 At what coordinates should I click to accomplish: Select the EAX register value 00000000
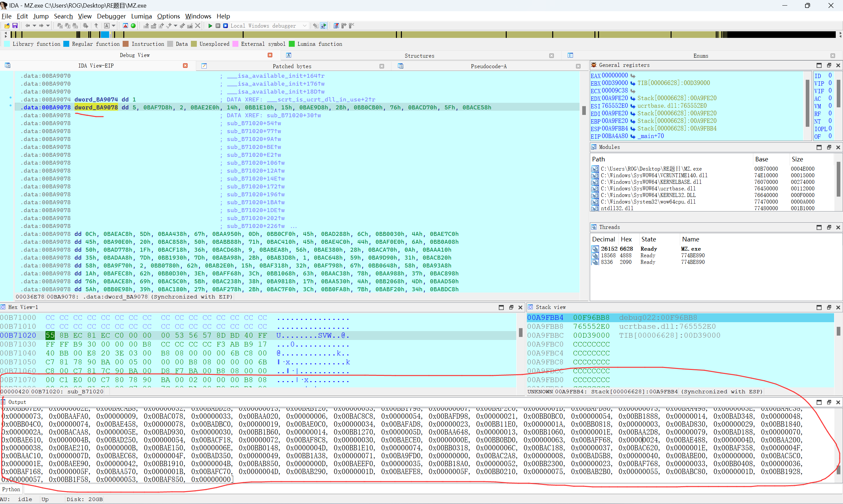[x=615, y=75]
